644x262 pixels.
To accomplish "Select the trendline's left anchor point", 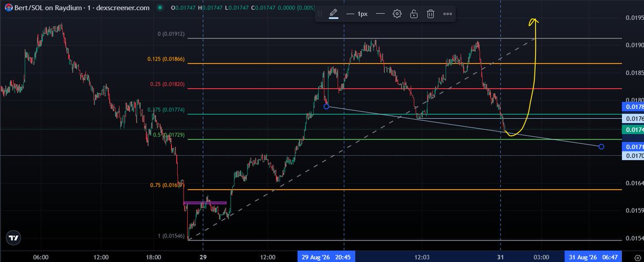I will tap(326, 106).
